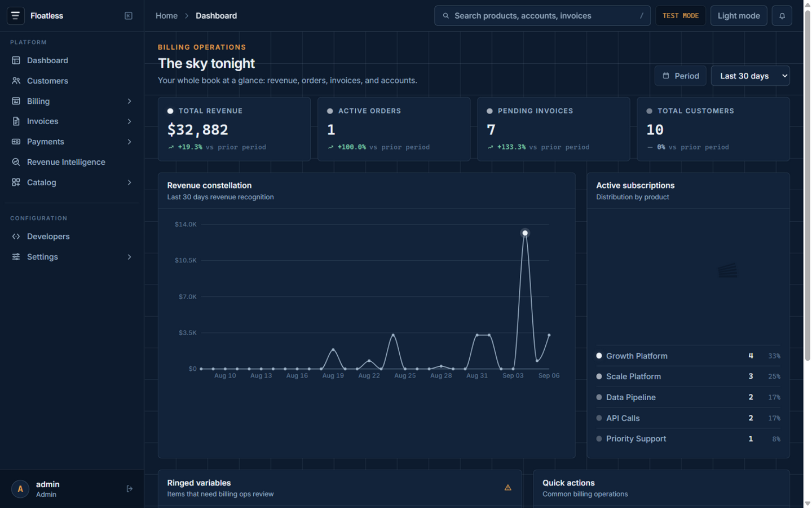812x508 pixels.
Task: Expand the Payments submenu chevron
Action: click(x=129, y=142)
